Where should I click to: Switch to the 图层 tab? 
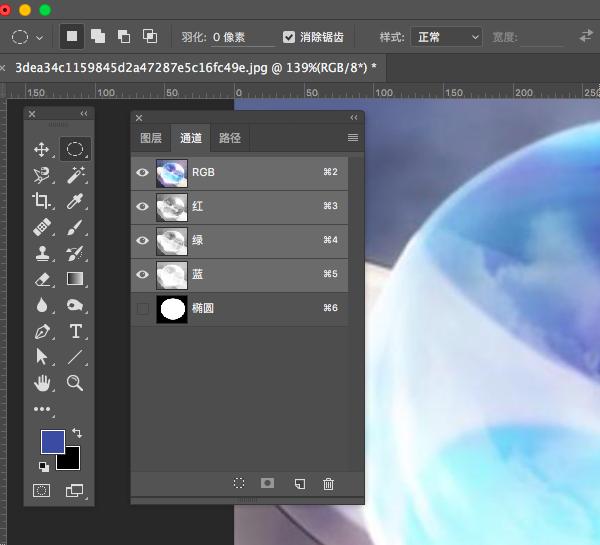click(x=151, y=138)
